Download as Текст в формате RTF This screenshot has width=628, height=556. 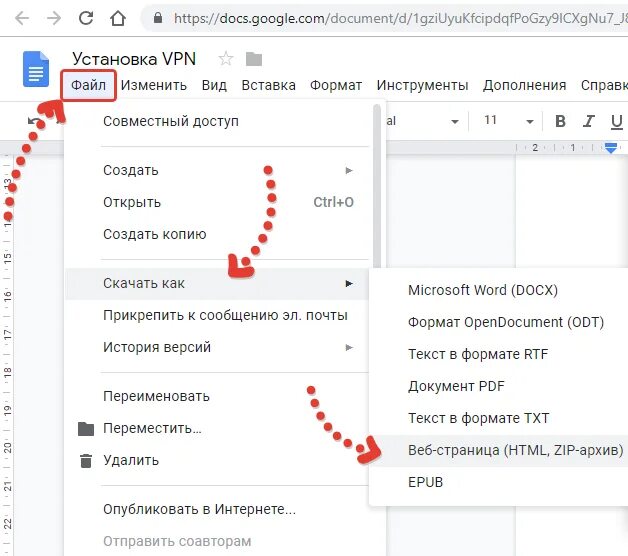(x=498, y=354)
